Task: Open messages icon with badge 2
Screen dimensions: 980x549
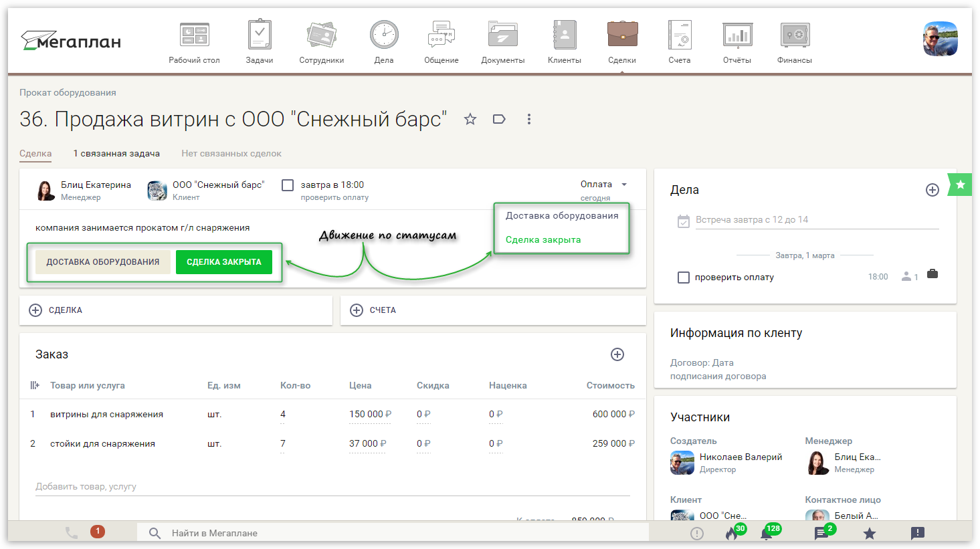Action: (821, 533)
